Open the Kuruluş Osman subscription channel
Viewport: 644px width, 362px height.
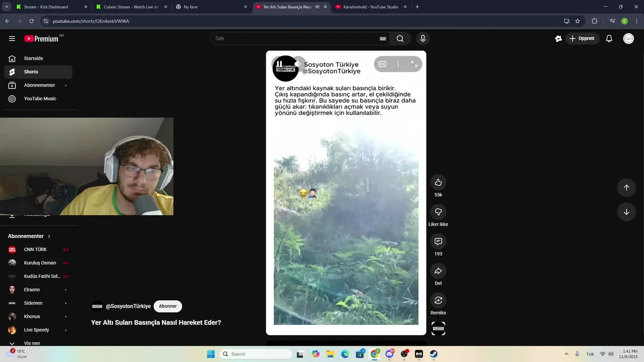tap(38, 263)
